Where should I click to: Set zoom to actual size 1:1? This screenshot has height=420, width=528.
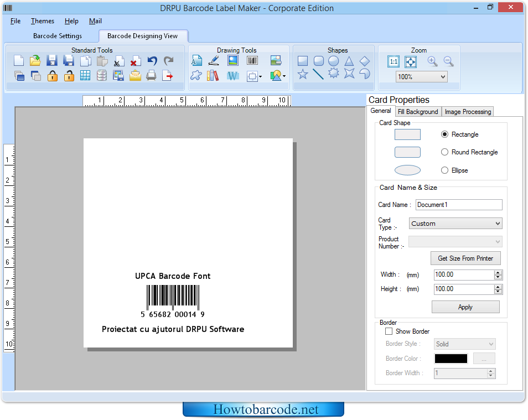tap(394, 61)
